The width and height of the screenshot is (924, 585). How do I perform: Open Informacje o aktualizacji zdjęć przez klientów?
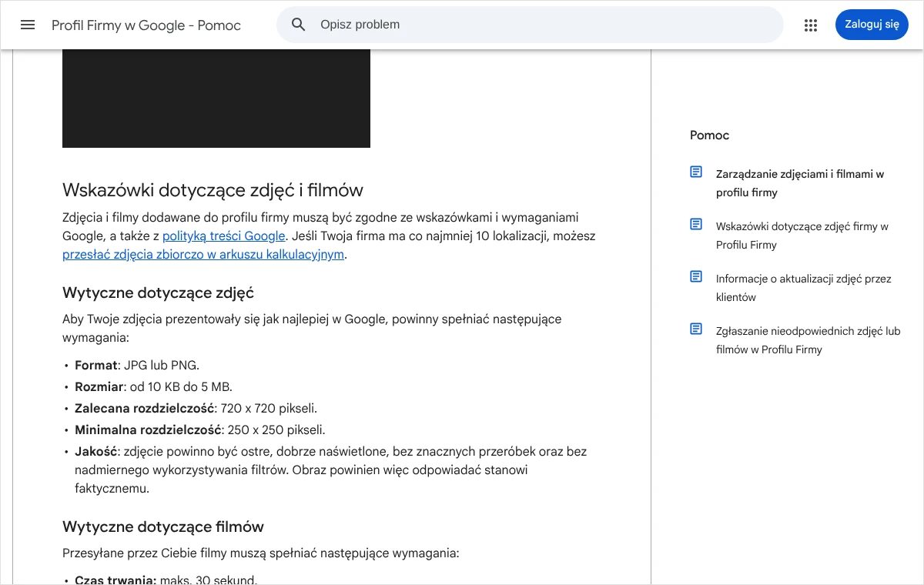804,288
